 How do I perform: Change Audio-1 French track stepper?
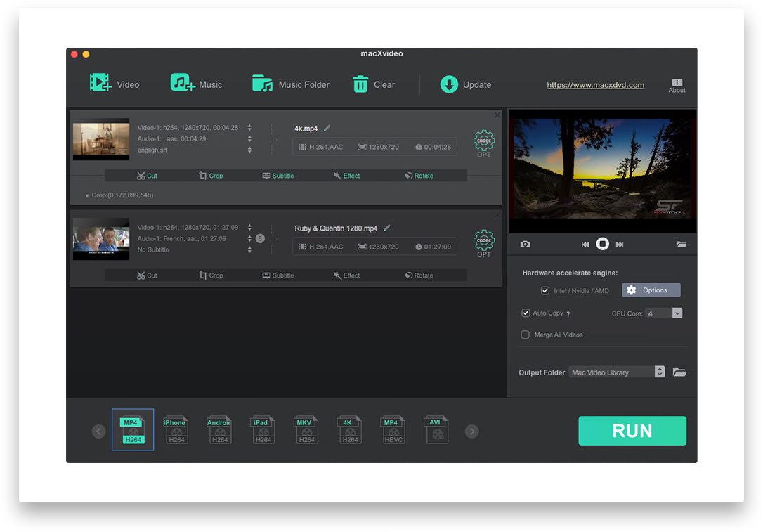tap(249, 238)
